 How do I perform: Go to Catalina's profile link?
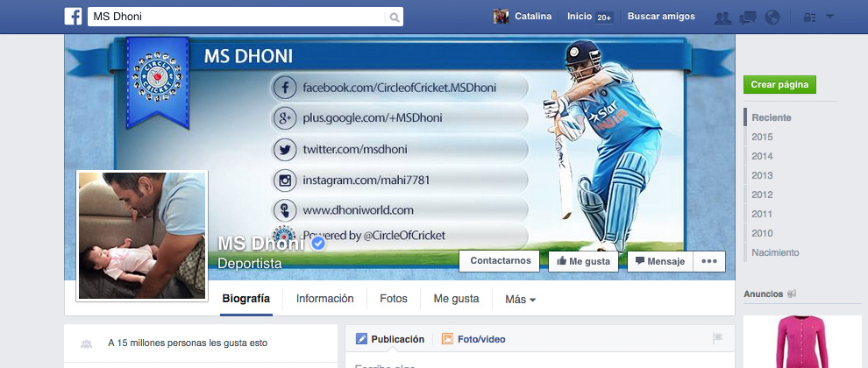coord(533,17)
